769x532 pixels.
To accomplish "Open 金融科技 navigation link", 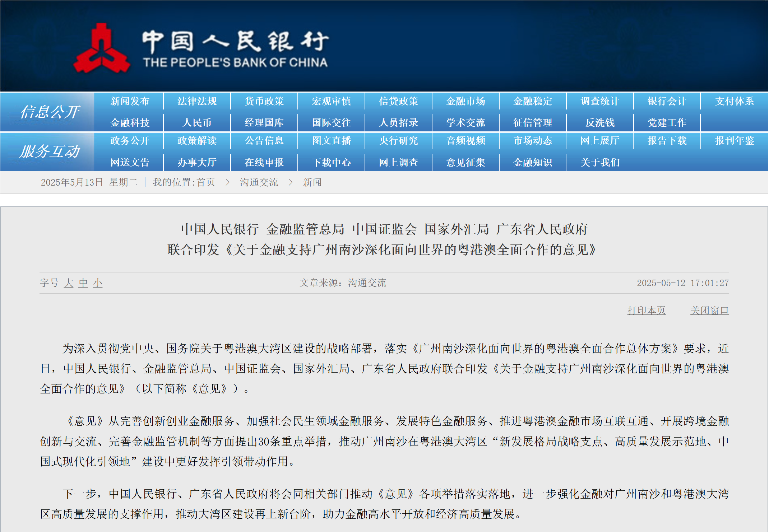I will (130, 123).
